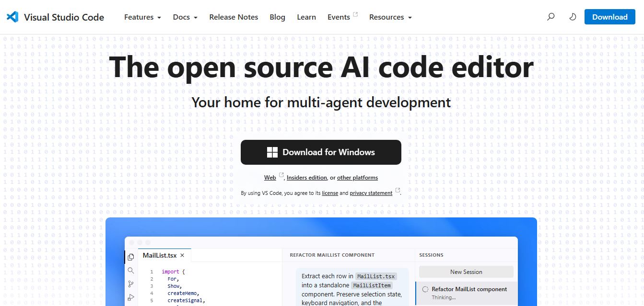The width and height of the screenshot is (644, 306).
Task: Click the import keyword on line 1
Action: tap(171, 272)
